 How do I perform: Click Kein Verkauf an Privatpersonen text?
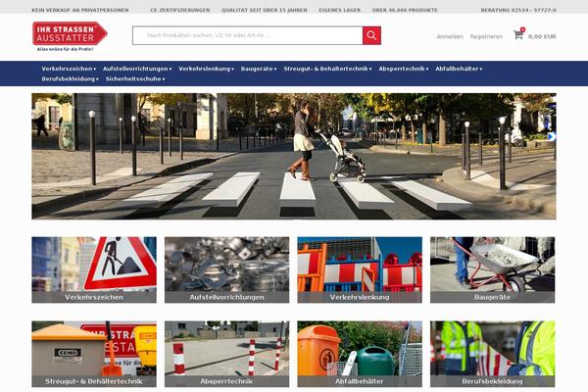coord(80,10)
